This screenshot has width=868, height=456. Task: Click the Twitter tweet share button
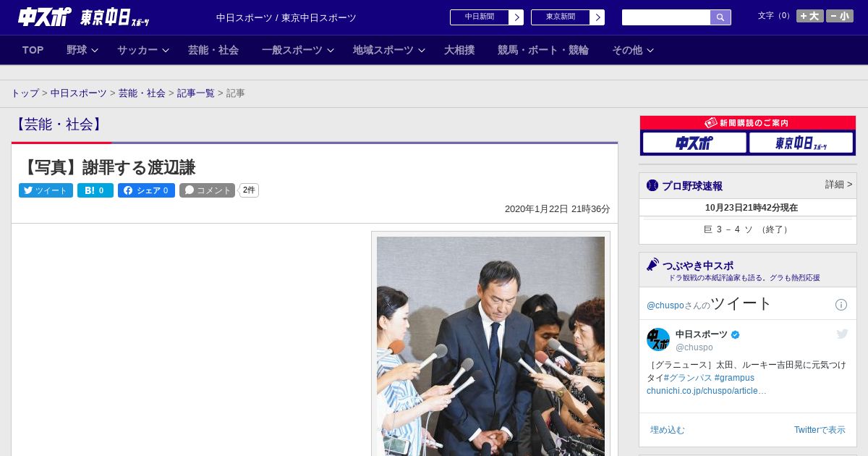pyautogui.click(x=46, y=190)
